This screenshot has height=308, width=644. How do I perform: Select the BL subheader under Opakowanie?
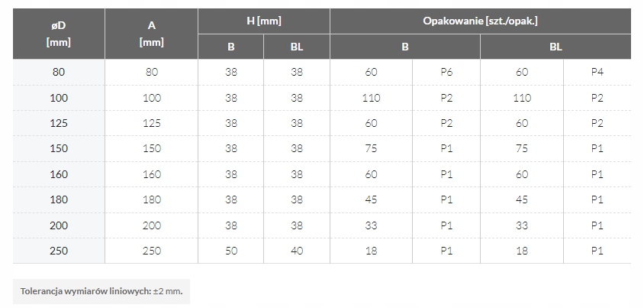[x=555, y=47]
